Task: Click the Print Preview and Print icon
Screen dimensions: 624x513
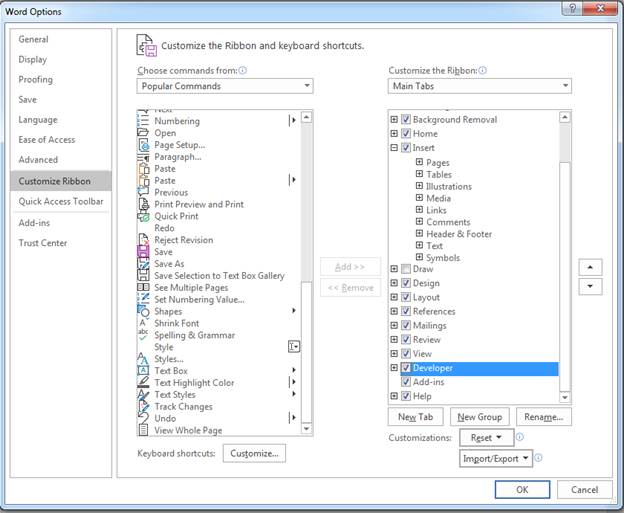Action: pos(143,204)
